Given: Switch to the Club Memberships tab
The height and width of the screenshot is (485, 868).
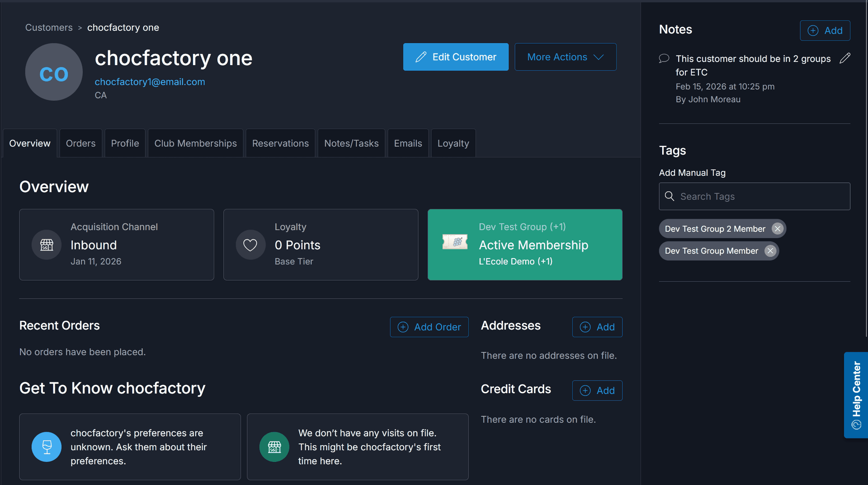Looking at the screenshot, I should [195, 143].
